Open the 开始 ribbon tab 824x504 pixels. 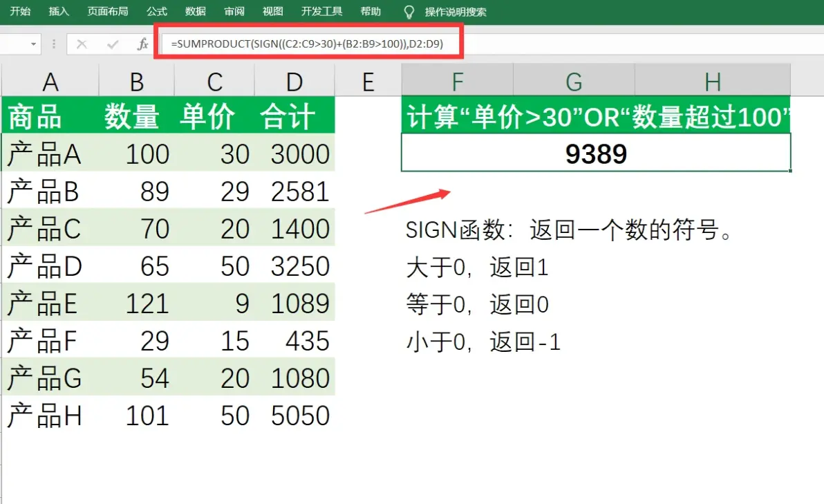pos(21,11)
